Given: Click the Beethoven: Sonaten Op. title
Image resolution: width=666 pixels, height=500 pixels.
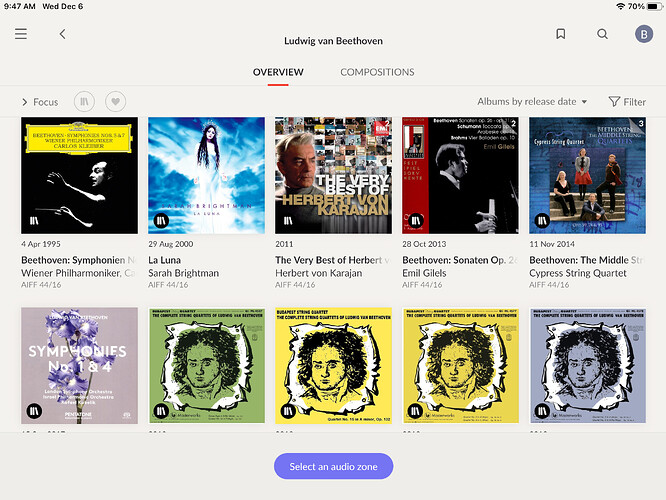Looking at the screenshot, I should [460, 260].
